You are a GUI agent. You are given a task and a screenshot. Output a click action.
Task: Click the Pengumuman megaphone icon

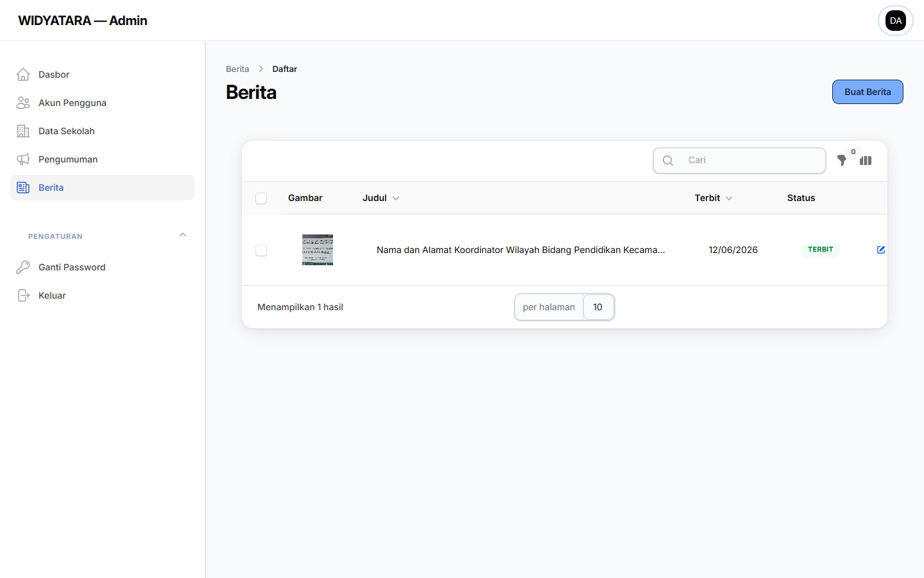coord(23,159)
